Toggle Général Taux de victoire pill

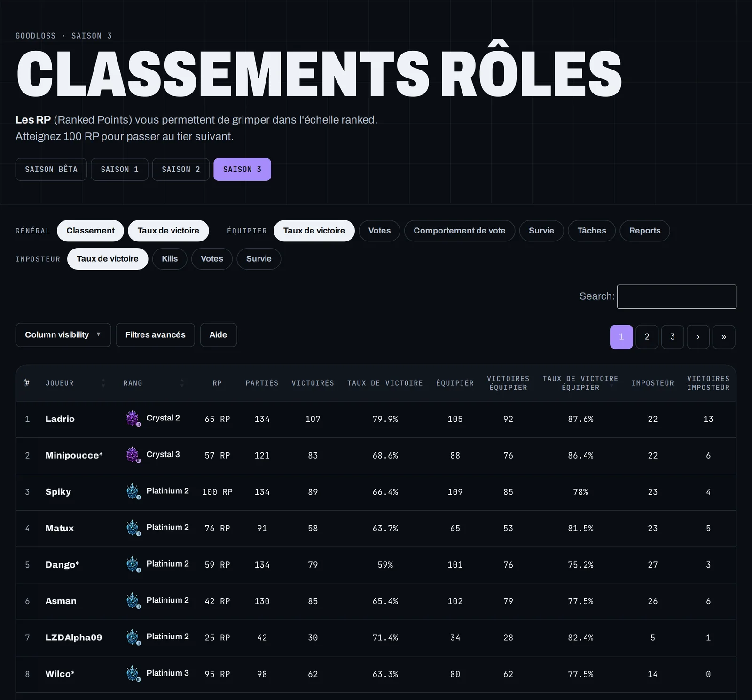(x=168, y=231)
